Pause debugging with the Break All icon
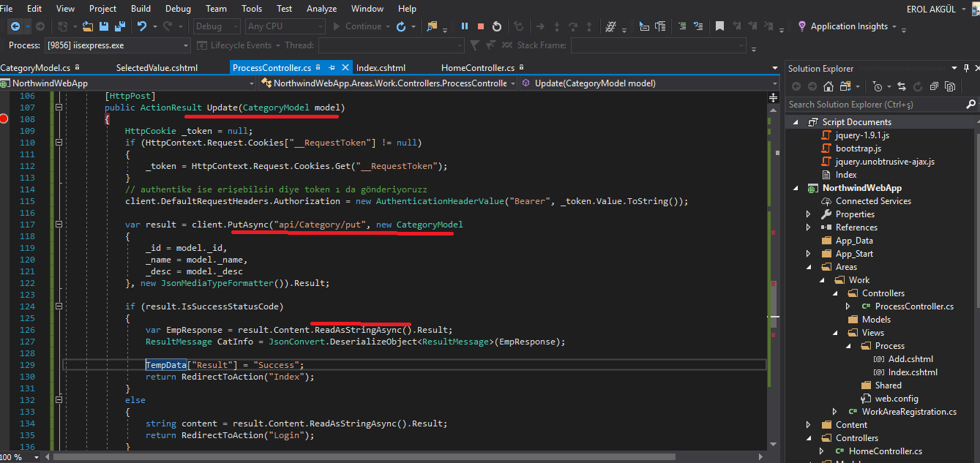980x463 pixels. (465, 26)
